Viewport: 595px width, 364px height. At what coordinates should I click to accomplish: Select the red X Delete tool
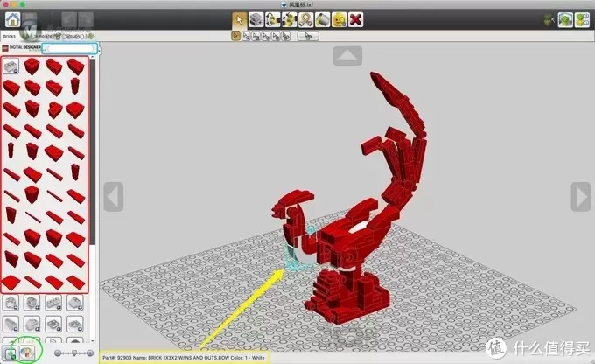click(x=355, y=19)
